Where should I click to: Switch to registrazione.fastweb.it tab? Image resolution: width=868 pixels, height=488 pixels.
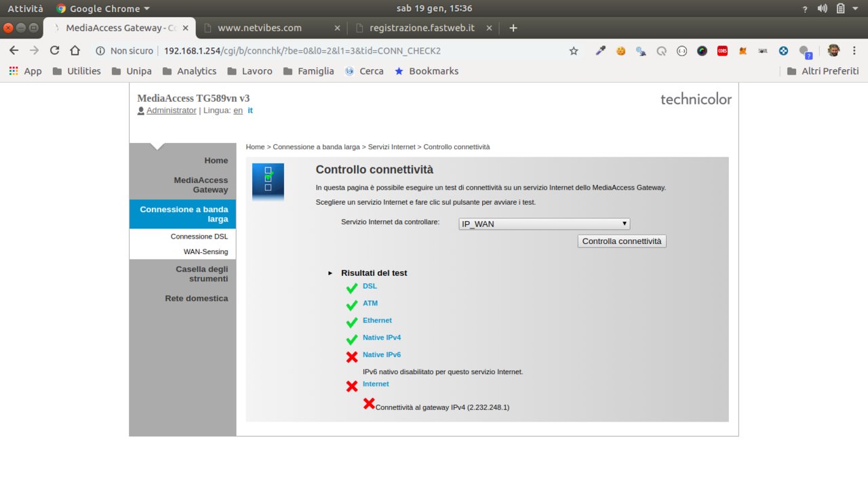click(x=422, y=28)
